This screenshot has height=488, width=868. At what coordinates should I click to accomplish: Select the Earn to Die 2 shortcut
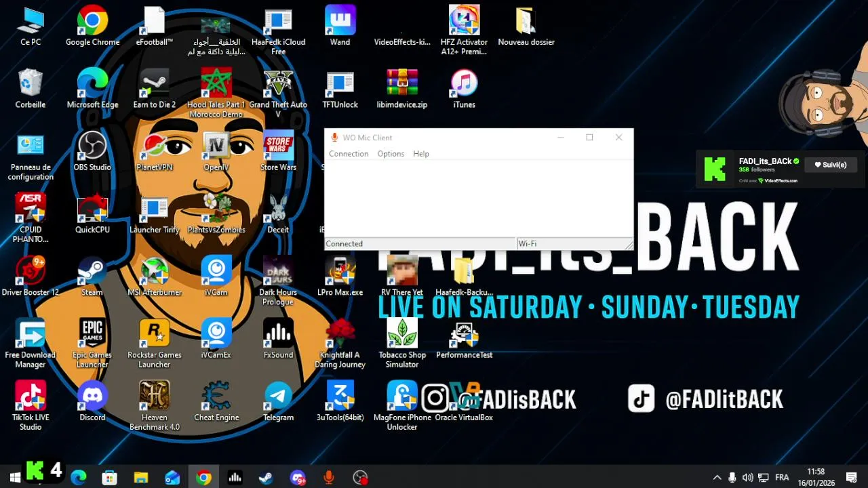click(155, 89)
